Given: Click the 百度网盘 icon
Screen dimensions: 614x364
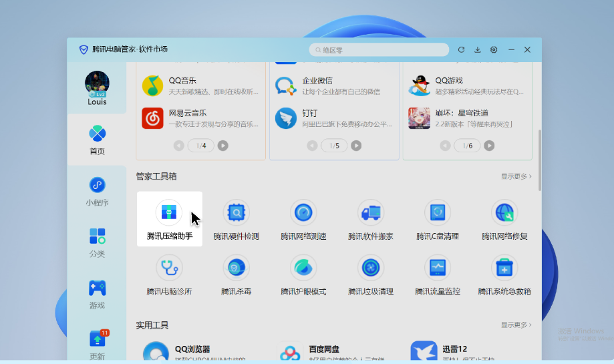Looking at the screenshot, I should [x=290, y=351].
